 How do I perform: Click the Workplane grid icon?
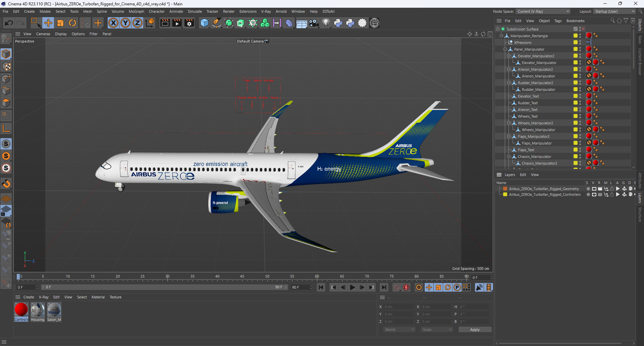pos(6,198)
